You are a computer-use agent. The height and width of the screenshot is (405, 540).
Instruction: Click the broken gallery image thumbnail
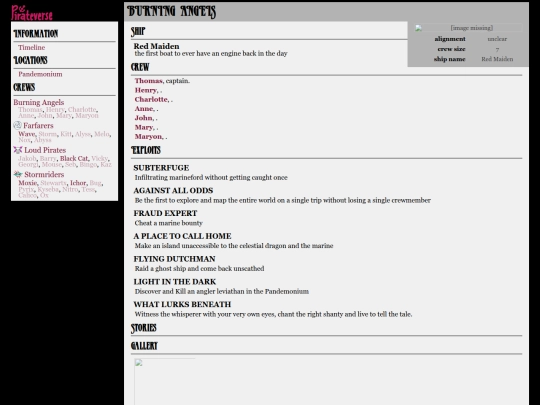(x=165, y=382)
